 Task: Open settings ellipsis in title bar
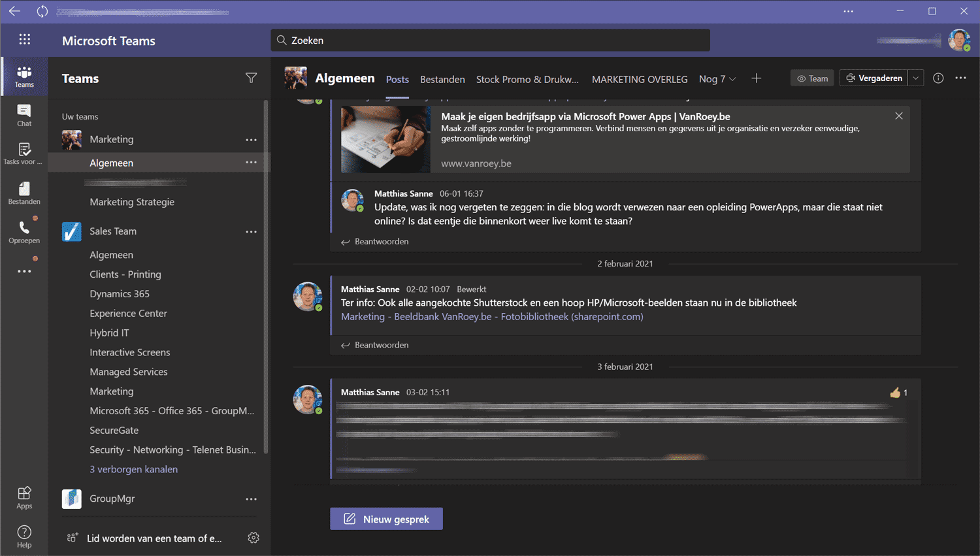[848, 11]
